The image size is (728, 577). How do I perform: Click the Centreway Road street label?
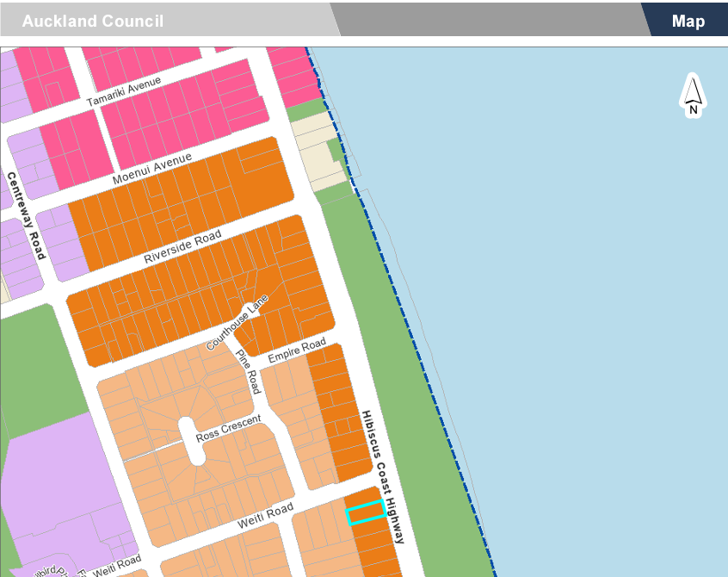(26, 215)
